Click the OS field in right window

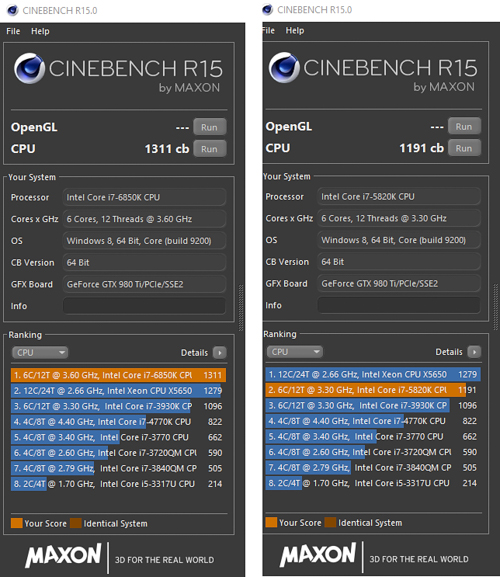[399, 240]
